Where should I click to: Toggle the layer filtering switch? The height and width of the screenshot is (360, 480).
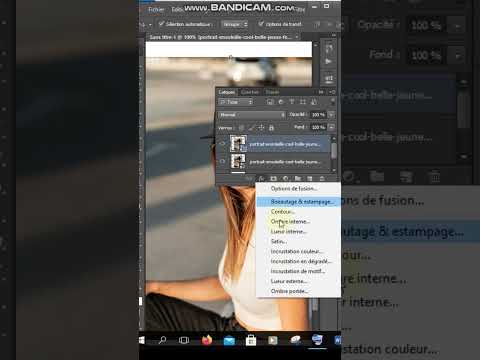tap(332, 102)
